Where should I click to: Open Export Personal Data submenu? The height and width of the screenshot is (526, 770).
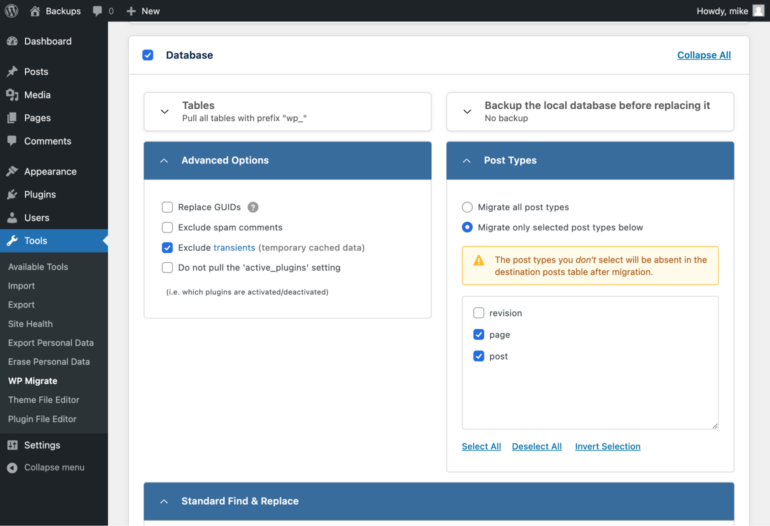pos(51,343)
